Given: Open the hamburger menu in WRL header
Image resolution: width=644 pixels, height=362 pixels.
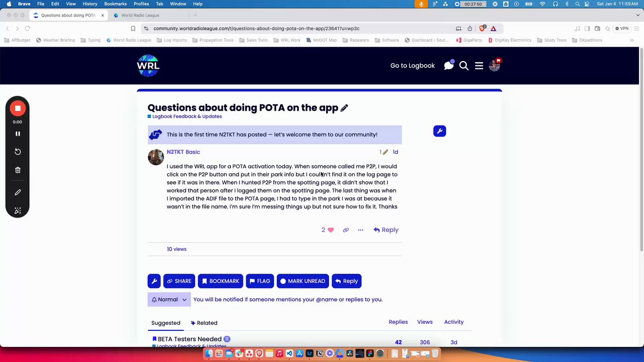Looking at the screenshot, I should click(x=479, y=65).
